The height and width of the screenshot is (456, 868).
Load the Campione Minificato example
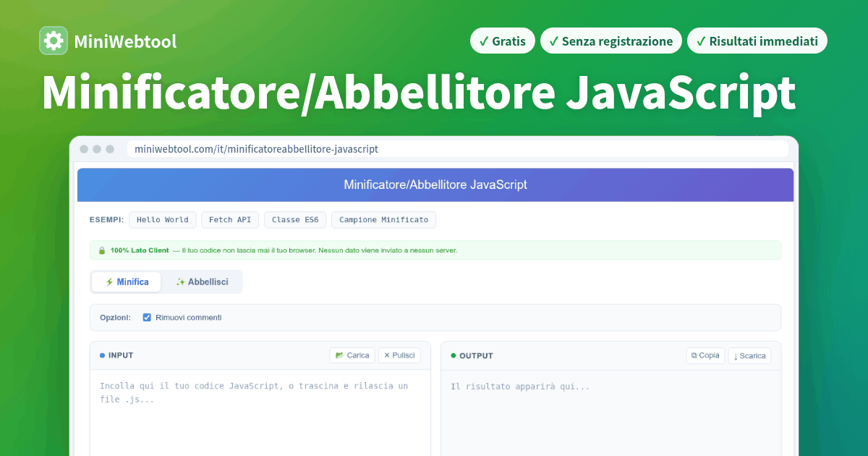[384, 220]
